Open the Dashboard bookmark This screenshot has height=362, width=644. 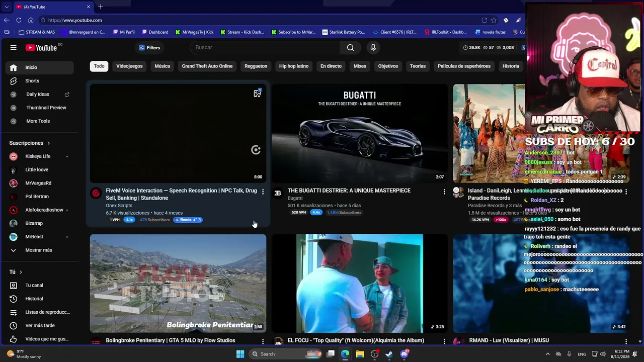pos(155,32)
